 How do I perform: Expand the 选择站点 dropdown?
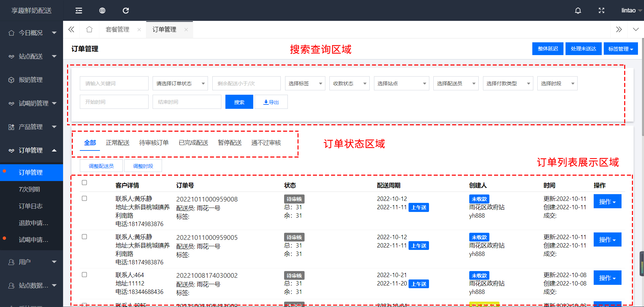[401, 84]
